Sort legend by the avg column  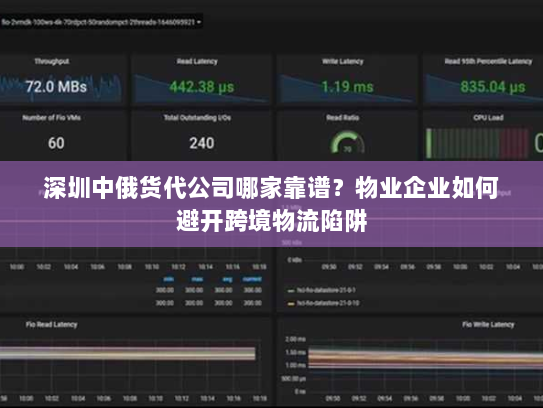[x=228, y=279]
